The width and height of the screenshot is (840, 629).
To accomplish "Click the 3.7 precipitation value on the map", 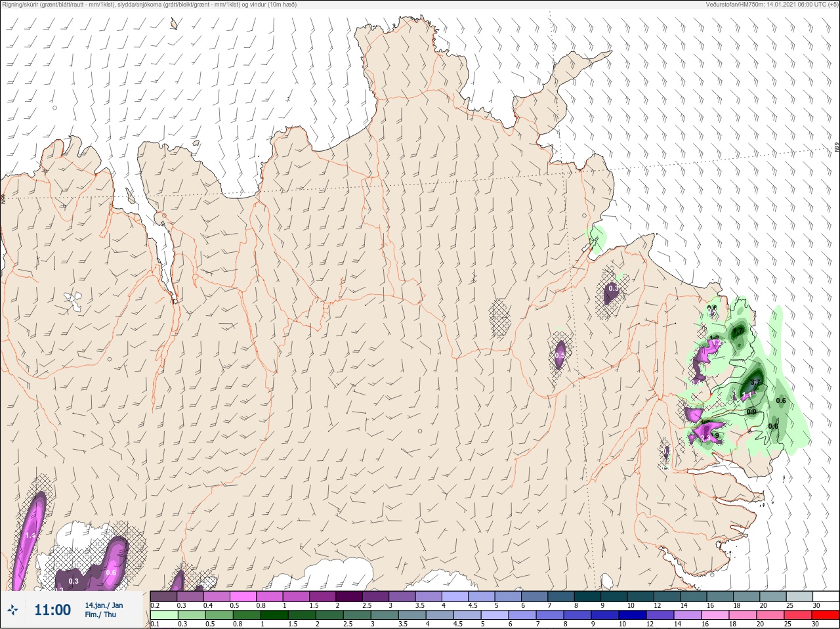I will pos(755,382).
